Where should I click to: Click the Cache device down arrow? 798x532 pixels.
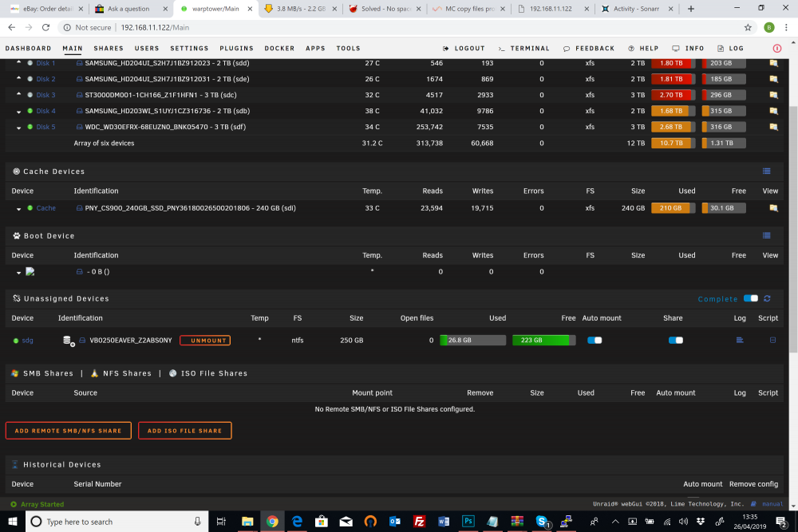click(x=19, y=209)
